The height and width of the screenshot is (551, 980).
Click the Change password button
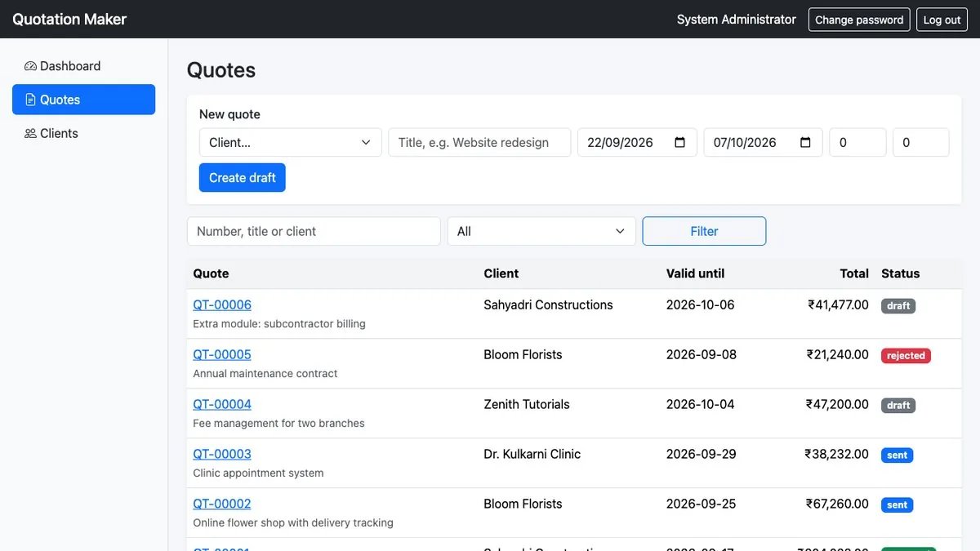click(859, 20)
